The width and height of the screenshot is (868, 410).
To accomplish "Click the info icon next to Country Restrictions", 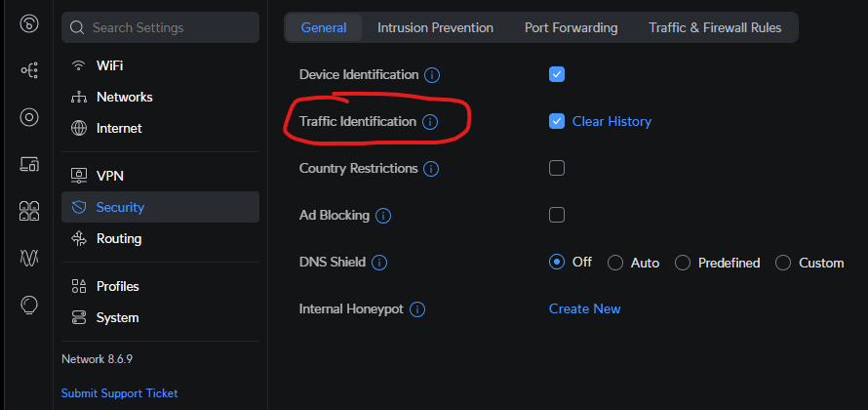I will (431, 169).
